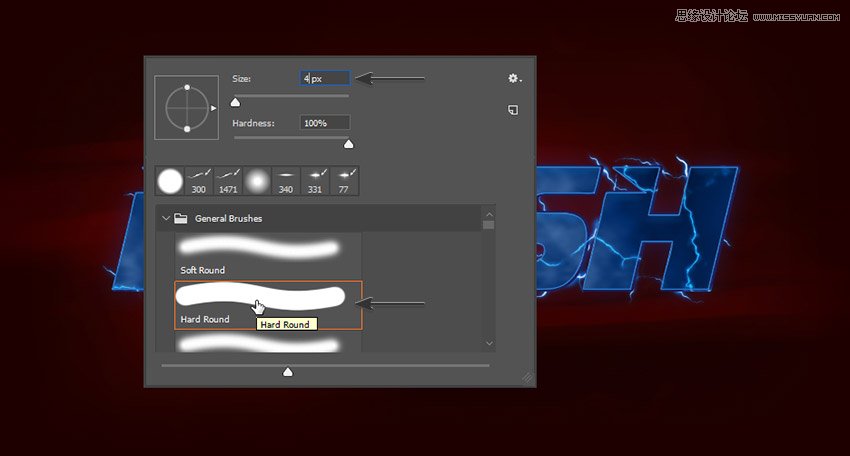
Task: Click the brush angle and roundness preview
Action: [x=186, y=107]
